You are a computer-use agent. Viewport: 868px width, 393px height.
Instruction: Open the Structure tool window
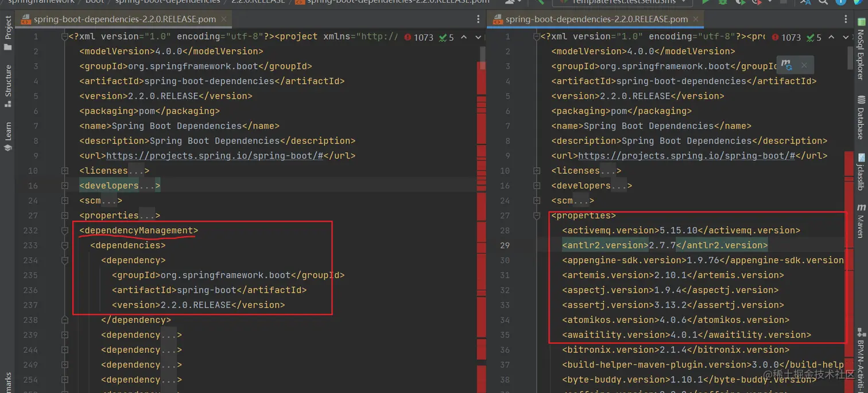click(x=7, y=85)
